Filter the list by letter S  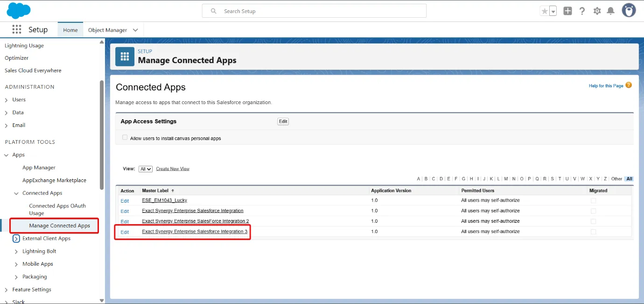[x=552, y=179]
